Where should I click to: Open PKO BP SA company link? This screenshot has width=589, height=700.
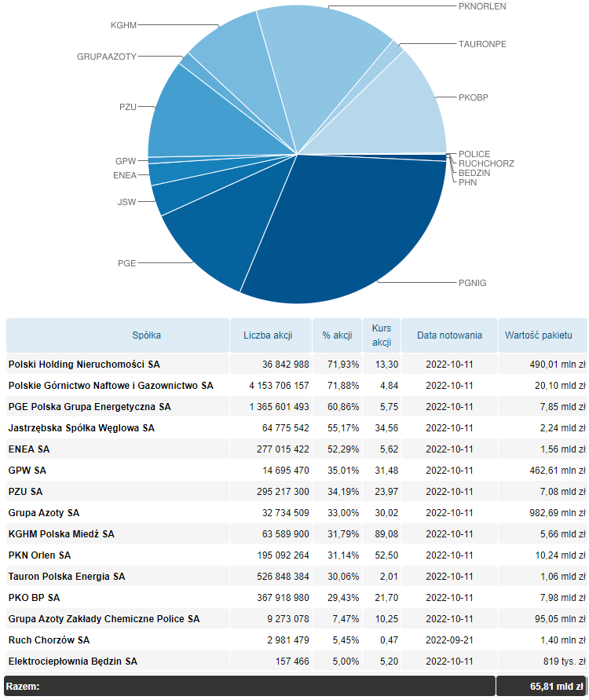coord(34,597)
